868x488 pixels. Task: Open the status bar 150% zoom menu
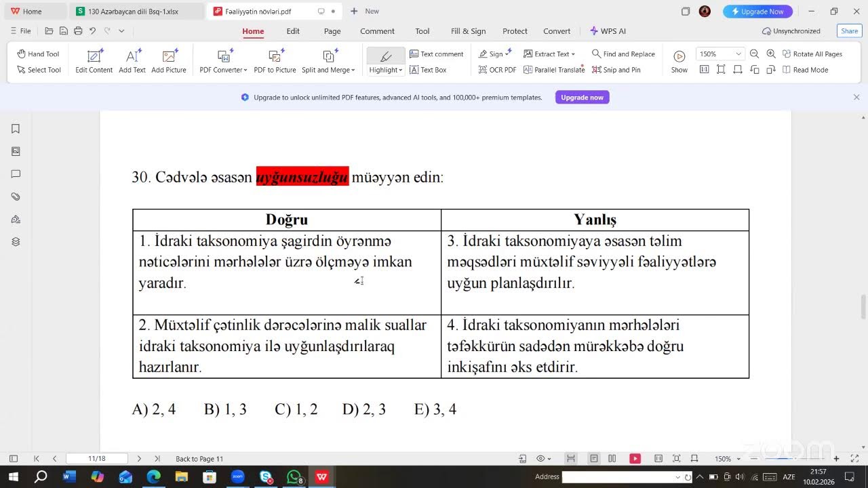727,459
